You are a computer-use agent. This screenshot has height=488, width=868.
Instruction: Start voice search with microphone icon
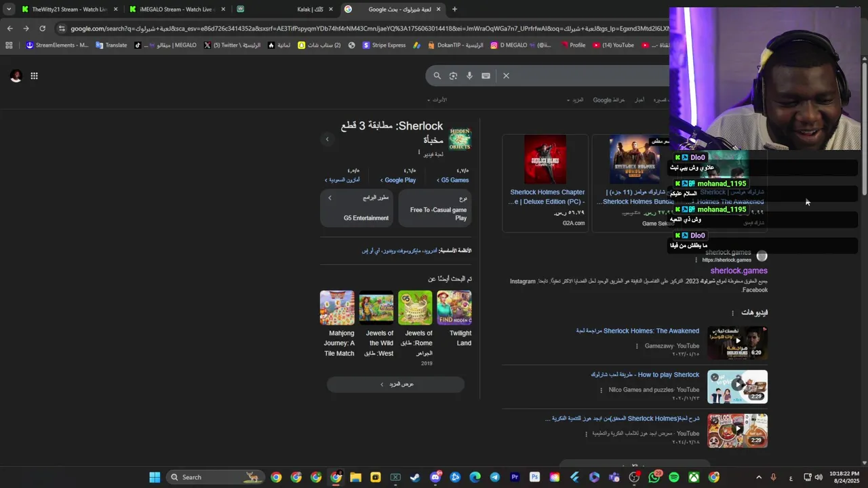pyautogui.click(x=469, y=76)
